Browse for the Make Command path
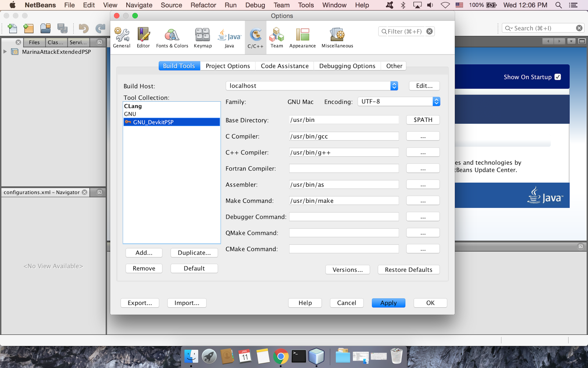The width and height of the screenshot is (588, 368). (x=423, y=201)
